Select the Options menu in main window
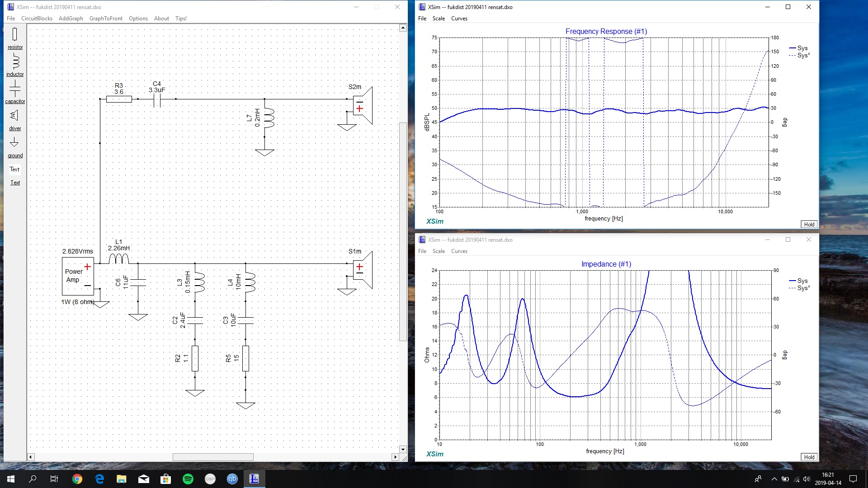868x488 pixels. click(x=138, y=18)
